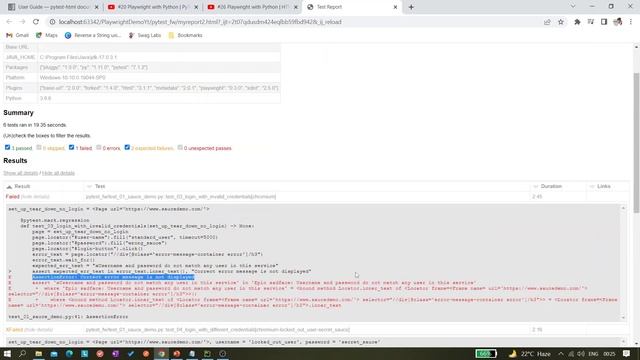640x360 pixels.
Task: Open the Bookmarks folder
Action: pos(185,36)
